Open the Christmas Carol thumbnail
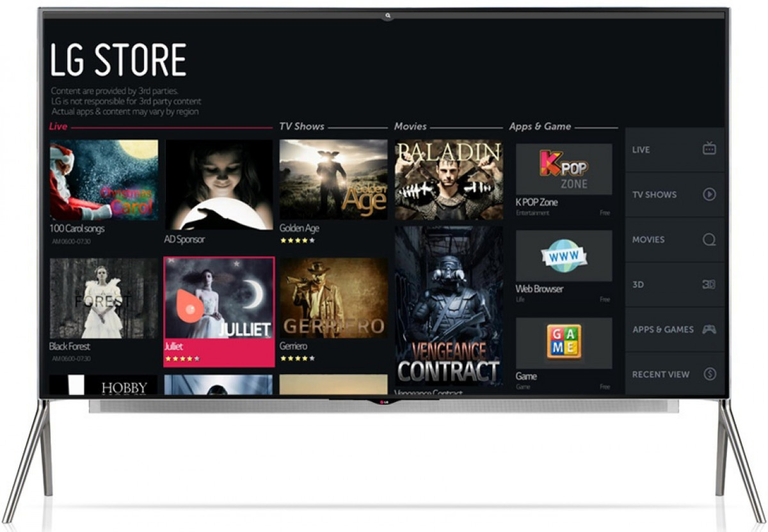This screenshot has height=532, width=768. pos(104,180)
